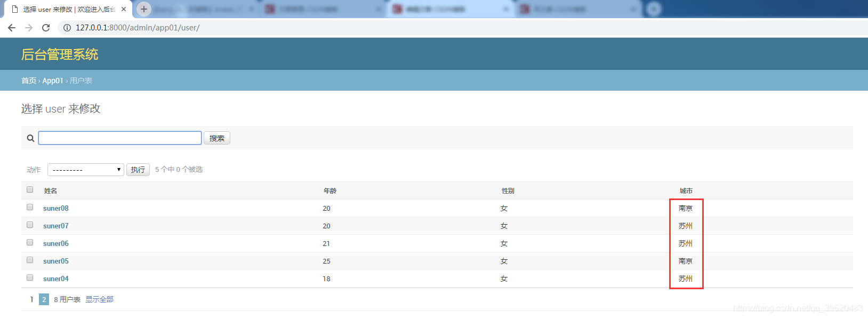Click age value 21 in suner06 row

(x=326, y=243)
